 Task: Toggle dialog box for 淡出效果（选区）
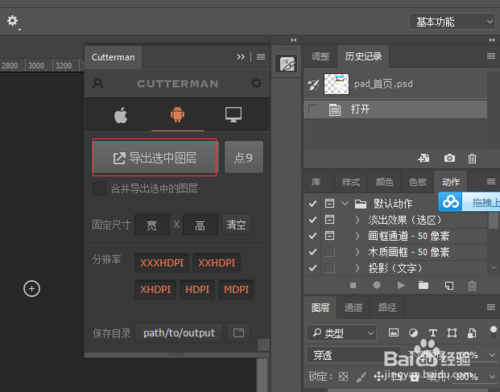pos(329,219)
